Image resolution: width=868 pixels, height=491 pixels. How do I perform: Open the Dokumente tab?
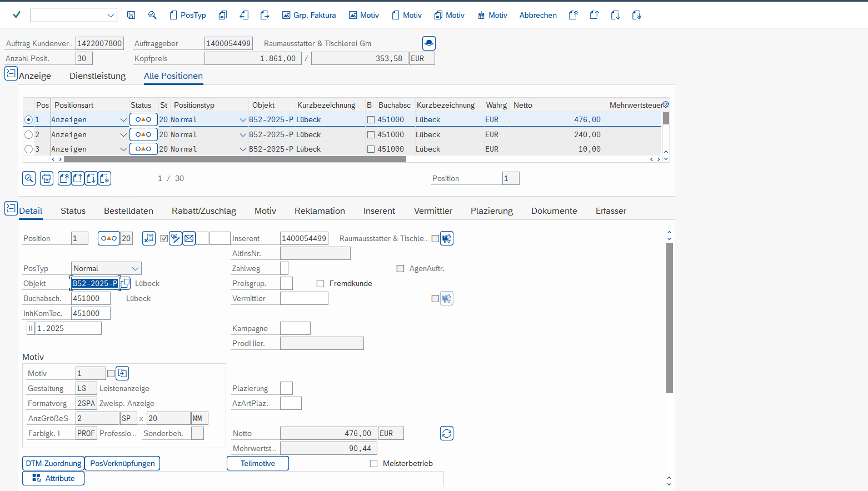554,211
